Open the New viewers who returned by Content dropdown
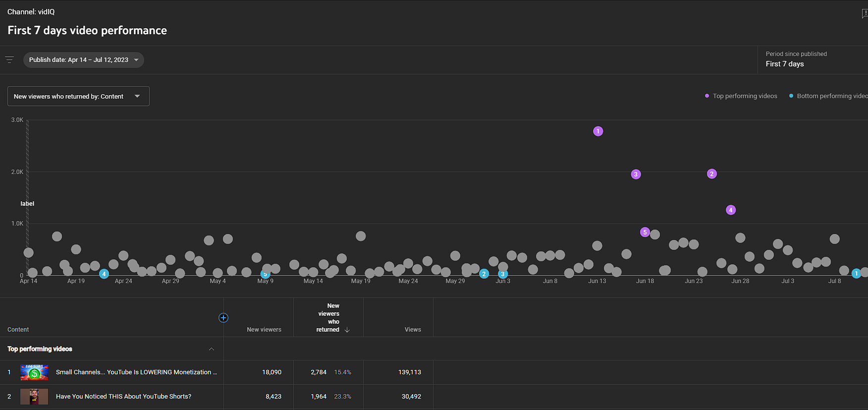This screenshot has width=868, height=410. click(x=78, y=96)
